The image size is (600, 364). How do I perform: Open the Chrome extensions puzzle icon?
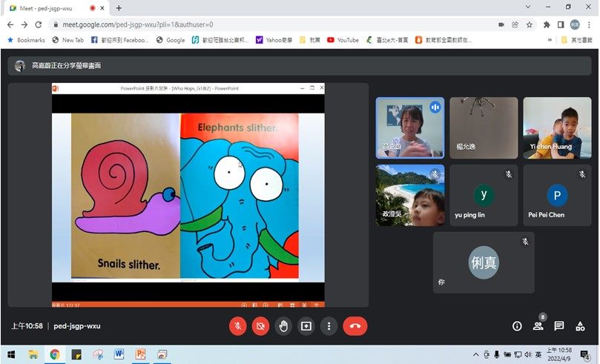pos(547,24)
